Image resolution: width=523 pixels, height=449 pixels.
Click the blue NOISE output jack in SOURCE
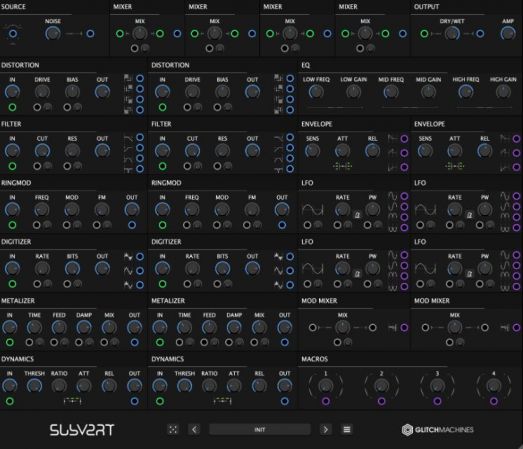[x=90, y=34]
